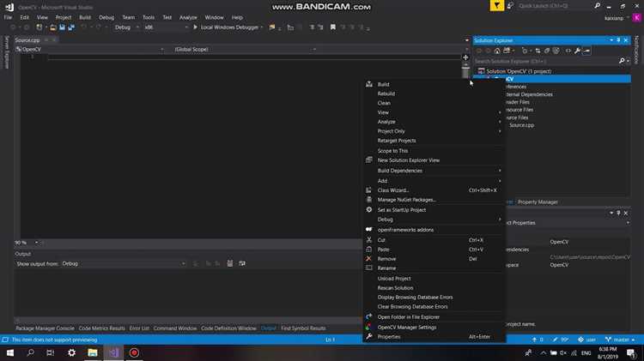The width and height of the screenshot is (644, 361).
Task: Click the Open File toolbar icon
Action: (53, 27)
